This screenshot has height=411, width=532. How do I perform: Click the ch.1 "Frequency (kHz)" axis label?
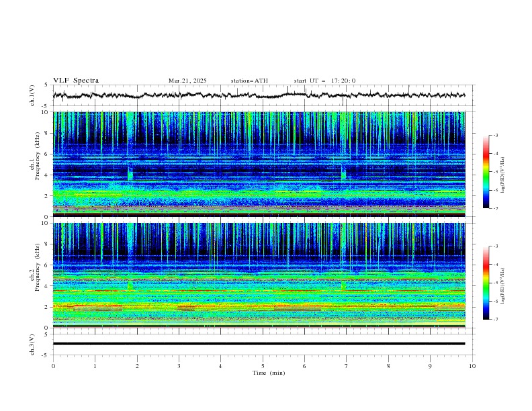[37, 156]
